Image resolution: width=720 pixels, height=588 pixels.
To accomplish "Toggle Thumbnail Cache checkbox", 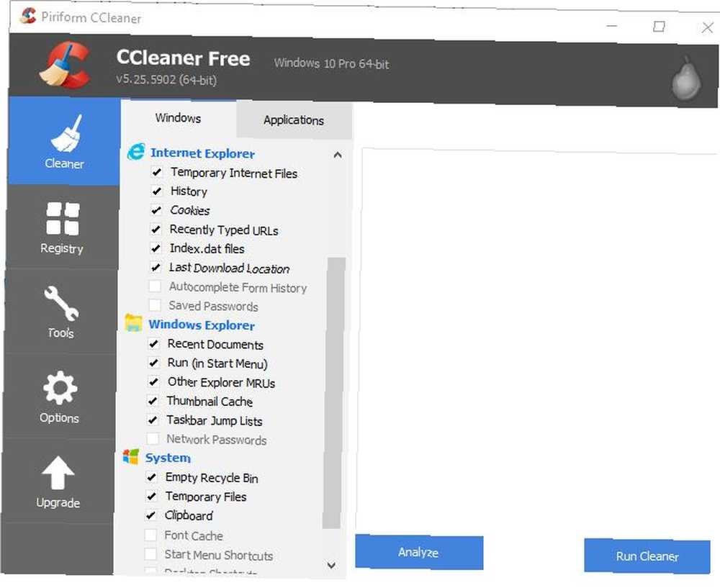I will tap(153, 401).
